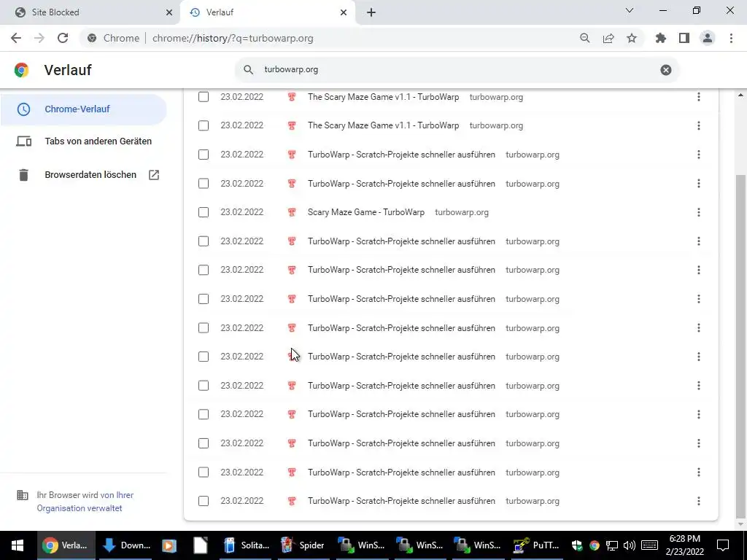The height and width of the screenshot is (560, 747).
Task: Reload the history page
Action: 63,38
